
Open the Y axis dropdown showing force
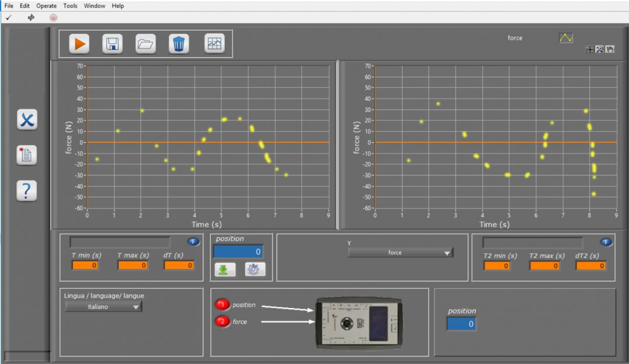pos(401,253)
